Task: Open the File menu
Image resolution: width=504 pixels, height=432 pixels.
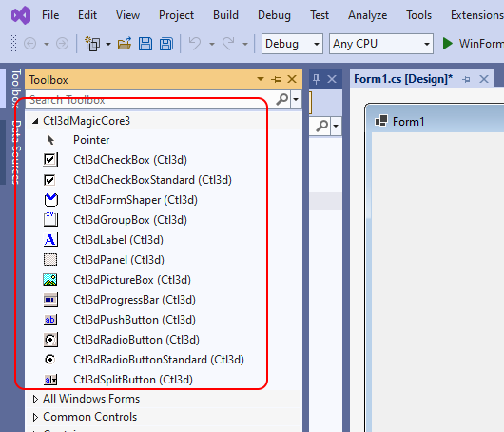Action: pyautogui.click(x=50, y=15)
